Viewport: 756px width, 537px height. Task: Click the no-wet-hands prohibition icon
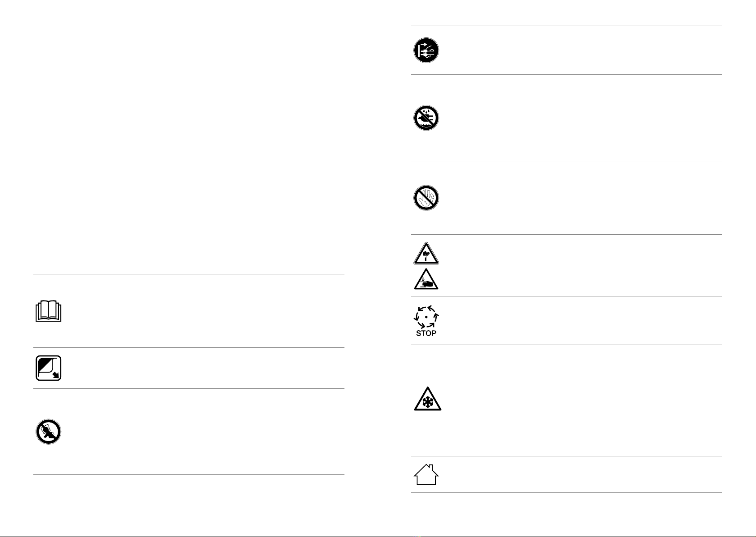coord(426,198)
